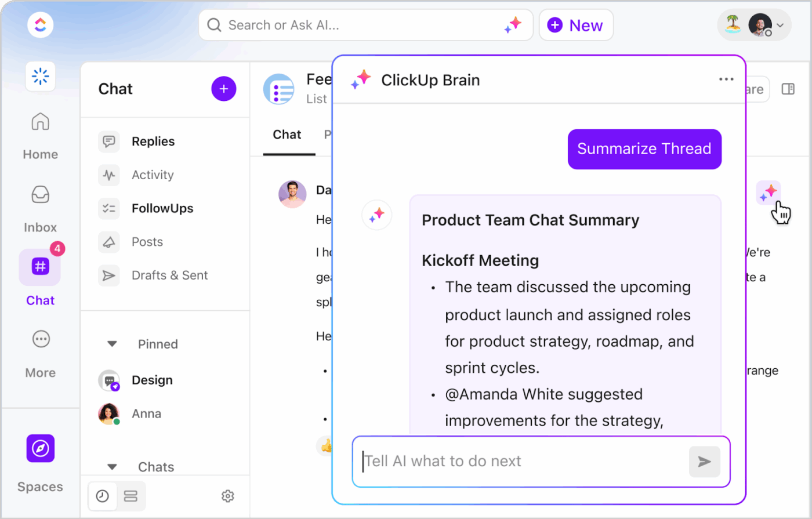The height and width of the screenshot is (519, 812).
Task: Click the island status emoji
Action: click(734, 25)
